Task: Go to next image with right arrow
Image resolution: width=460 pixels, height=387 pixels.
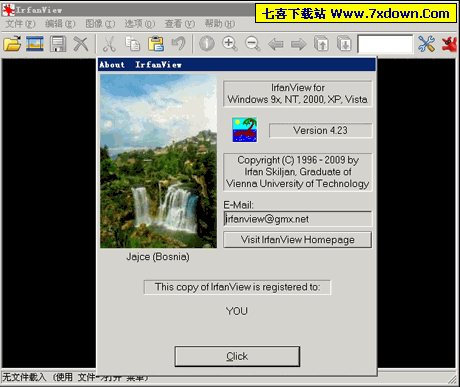Action: (298, 44)
